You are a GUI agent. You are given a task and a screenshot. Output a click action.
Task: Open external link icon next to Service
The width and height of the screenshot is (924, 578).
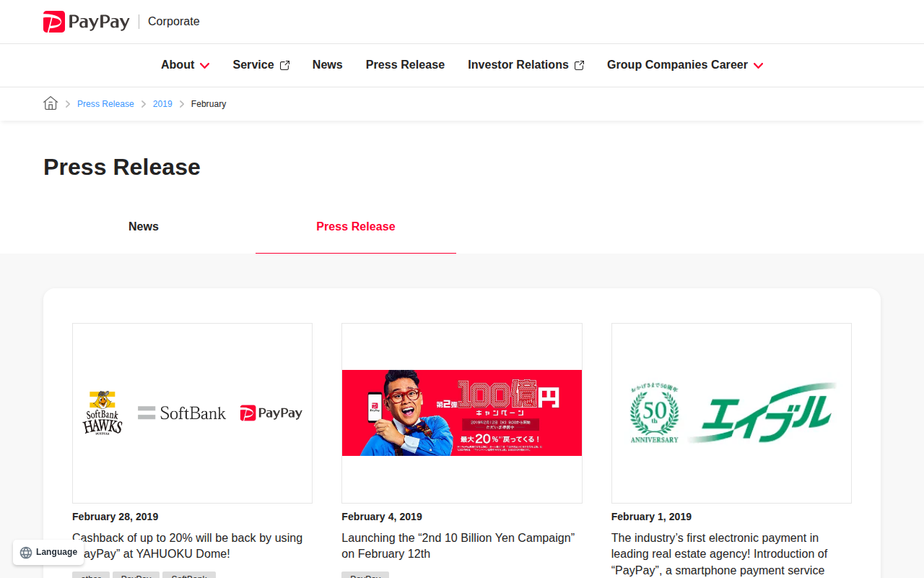pos(284,65)
